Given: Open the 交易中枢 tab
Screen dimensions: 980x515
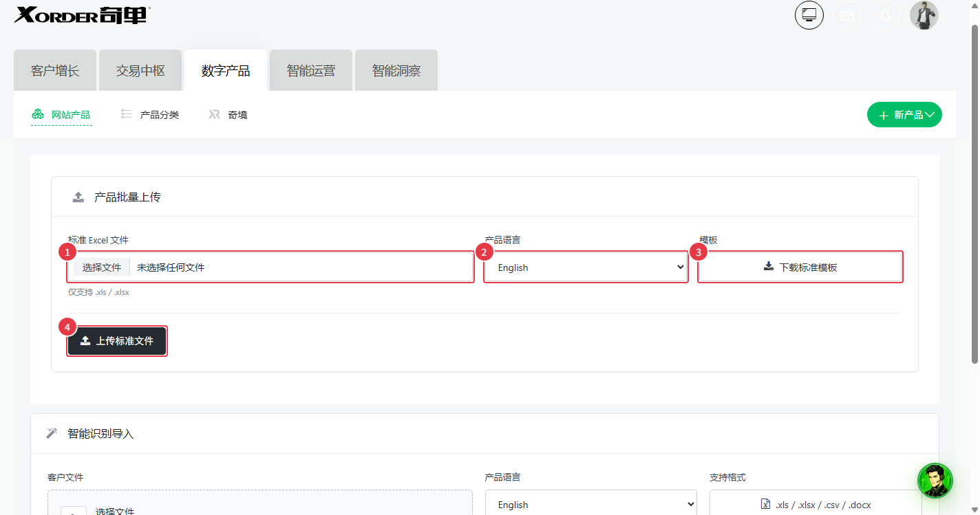Looking at the screenshot, I should tap(140, 70).
